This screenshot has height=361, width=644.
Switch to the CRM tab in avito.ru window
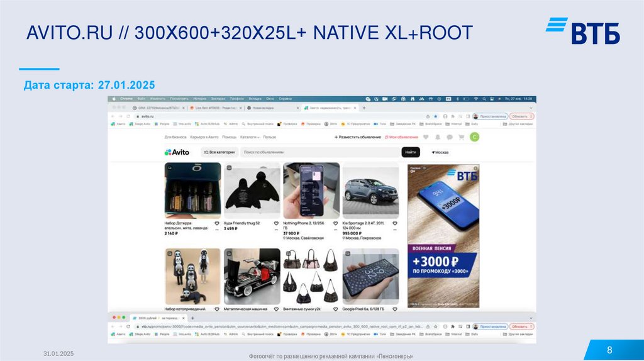tap(158, 108)
